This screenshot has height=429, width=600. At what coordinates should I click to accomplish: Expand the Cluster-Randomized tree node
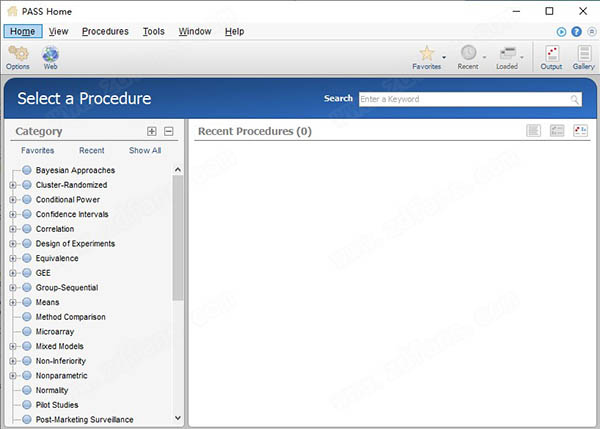pyautogui.click(x=13, y=185)
